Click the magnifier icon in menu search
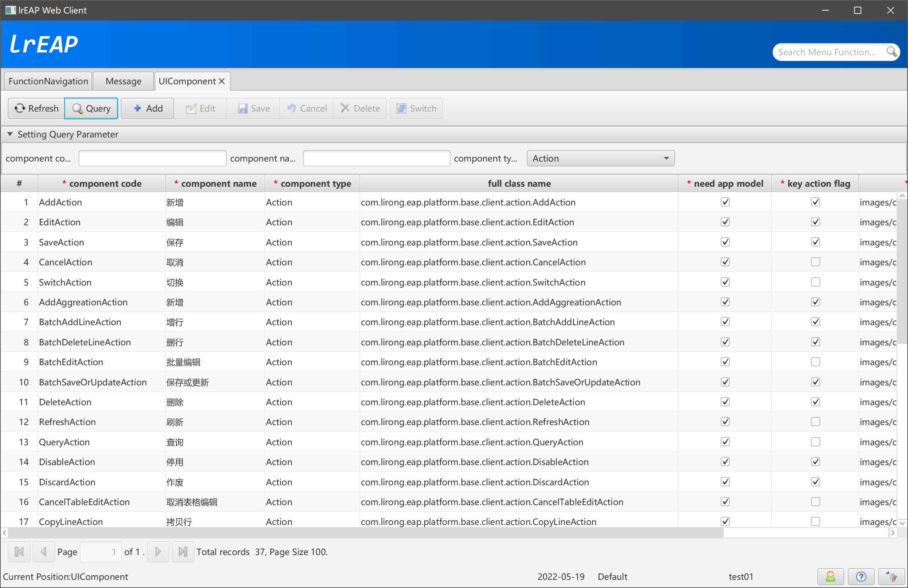The width and height of the screenshot is (908, 588). click(x=891, y=51)
